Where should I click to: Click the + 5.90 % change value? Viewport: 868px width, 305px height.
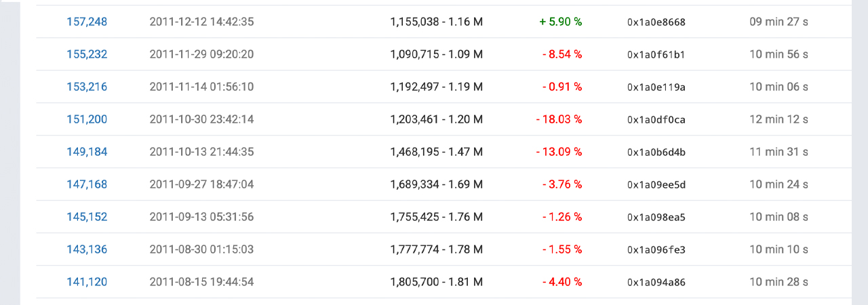coord(561,22)
